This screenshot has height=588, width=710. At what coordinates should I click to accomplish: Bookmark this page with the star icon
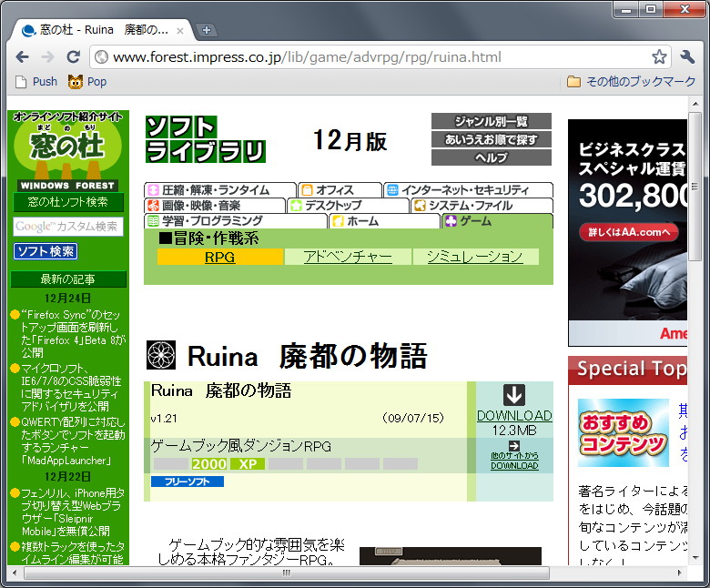(659, 57)
